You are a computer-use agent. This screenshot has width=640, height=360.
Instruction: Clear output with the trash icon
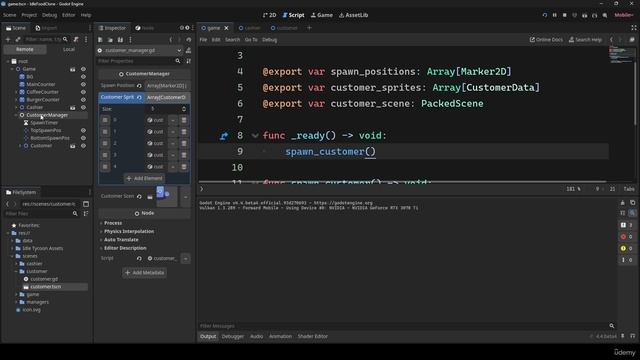click(x=622, y=203)
